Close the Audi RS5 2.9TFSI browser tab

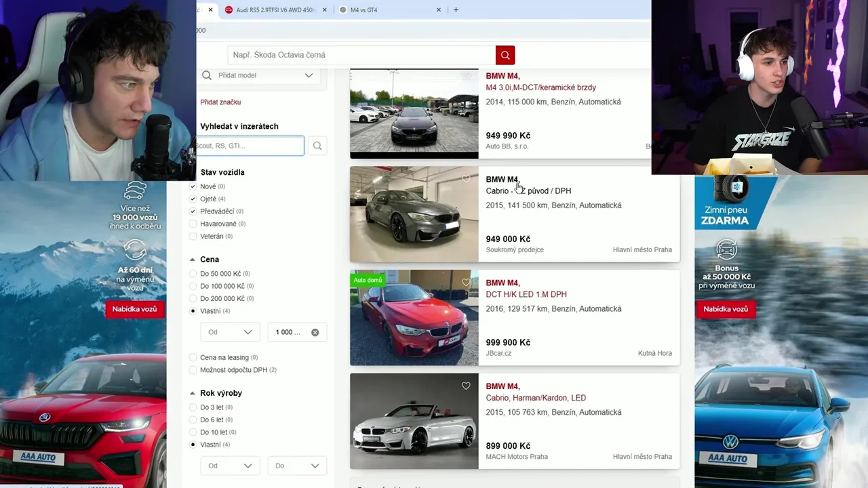tap(325, 9)
